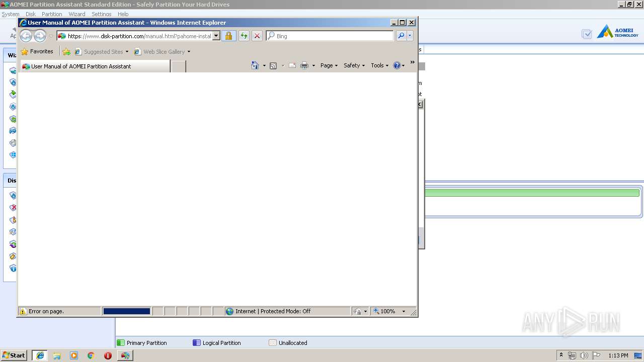
Task: Click the green partition bar in AOMEI
Action: [532, 193]
